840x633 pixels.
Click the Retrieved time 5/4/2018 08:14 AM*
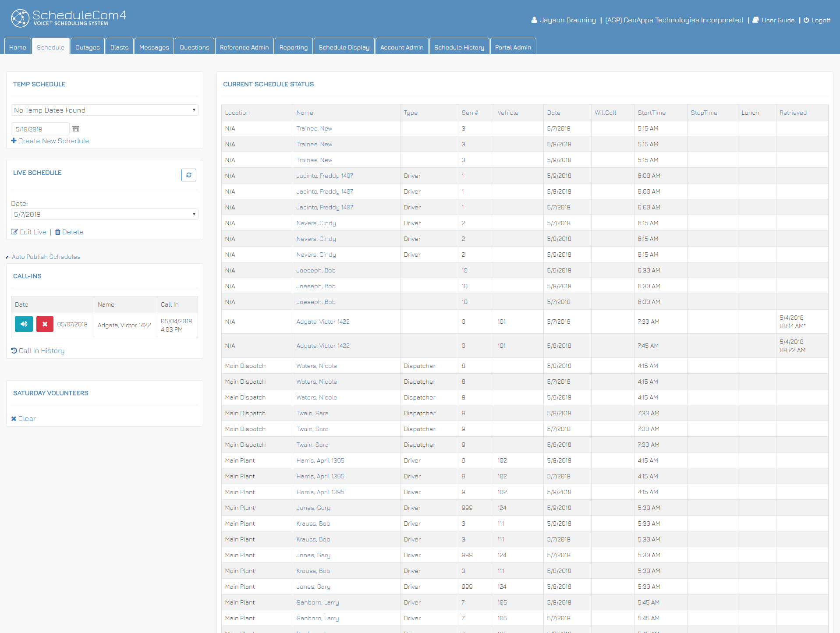coord(793,322)
